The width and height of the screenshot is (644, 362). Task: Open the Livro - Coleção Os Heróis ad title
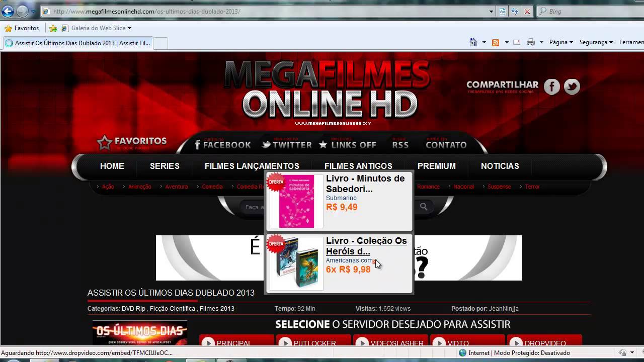(366, 246)
